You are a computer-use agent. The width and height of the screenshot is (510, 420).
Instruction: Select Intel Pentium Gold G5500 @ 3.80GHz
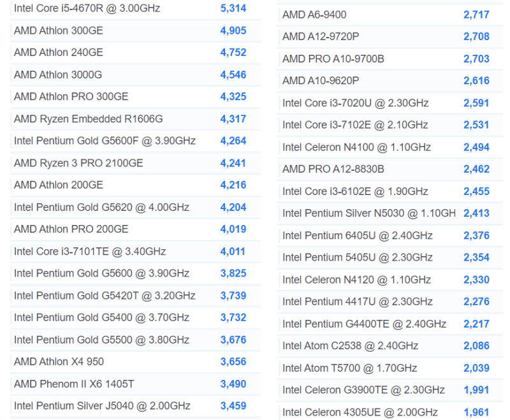[101, 340]
